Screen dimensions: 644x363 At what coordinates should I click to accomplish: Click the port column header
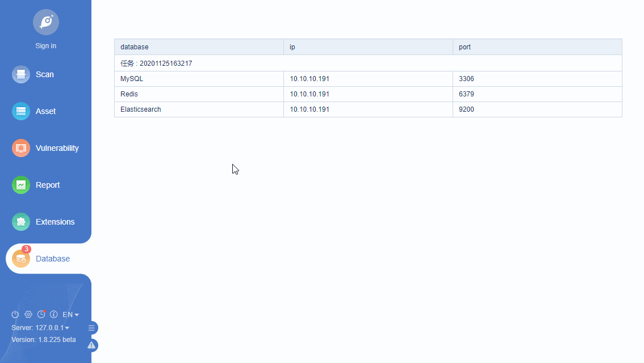(x=538, y=47)
